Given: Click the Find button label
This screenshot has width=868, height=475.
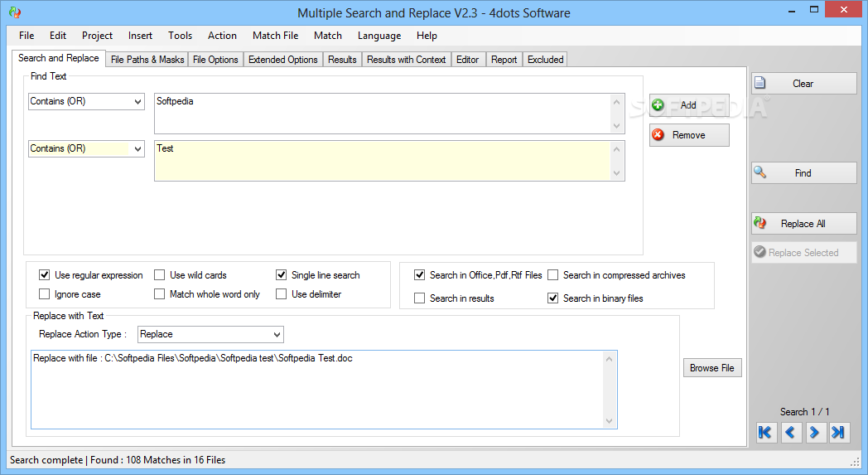Looking at the screenshot, I should [x=803, y=173].
